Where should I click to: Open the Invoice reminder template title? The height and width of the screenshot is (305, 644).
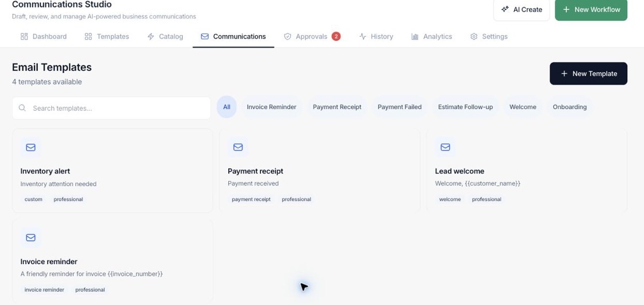tap(49, 261)
